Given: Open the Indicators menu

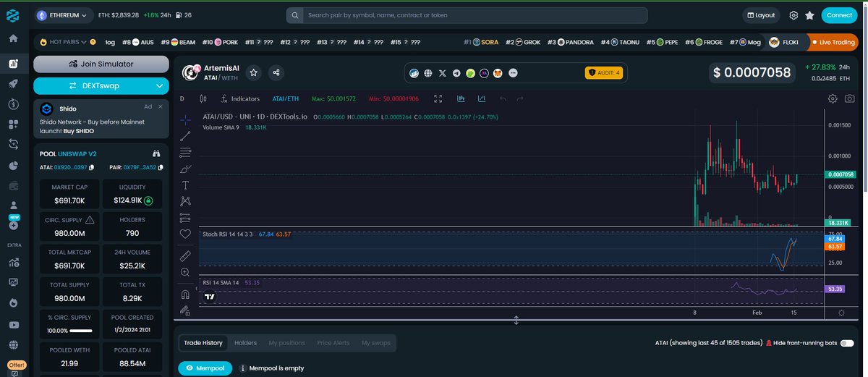Looking at the screenshot, I should (x=239, y=98).
